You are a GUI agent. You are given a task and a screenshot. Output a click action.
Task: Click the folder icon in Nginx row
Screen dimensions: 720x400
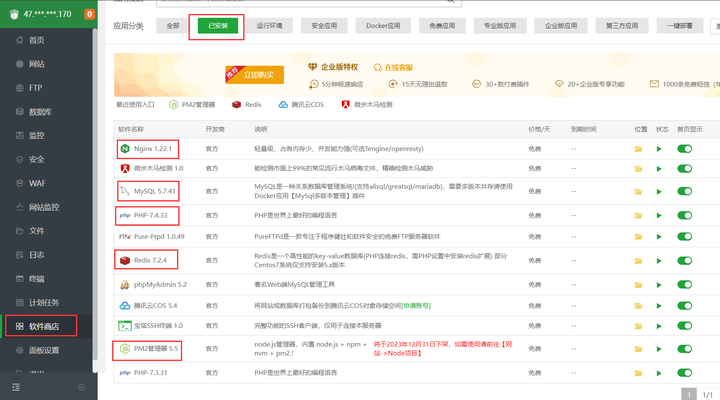[x=638, y=149]
